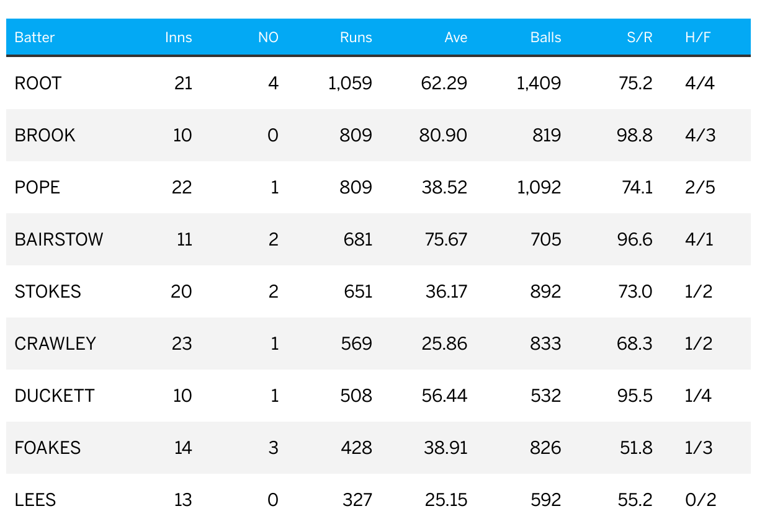Sort by S/R column header

640,37
